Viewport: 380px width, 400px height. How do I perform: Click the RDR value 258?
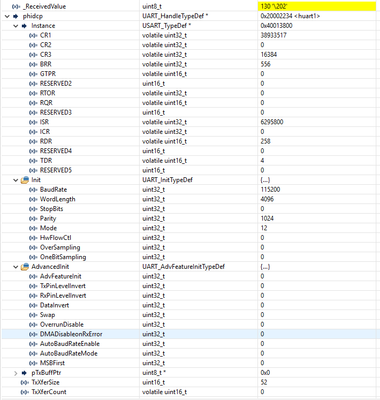point(265,141)
